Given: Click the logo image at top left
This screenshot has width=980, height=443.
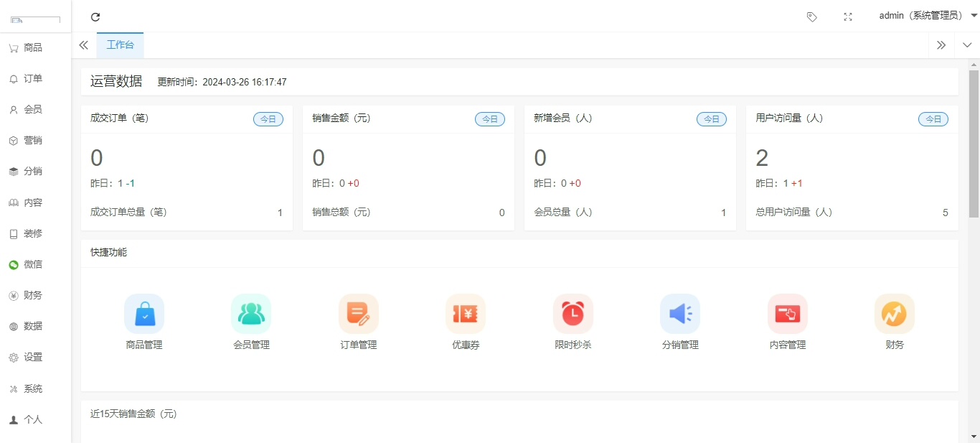Looking at the screenshot, I should tap(35, 19).
